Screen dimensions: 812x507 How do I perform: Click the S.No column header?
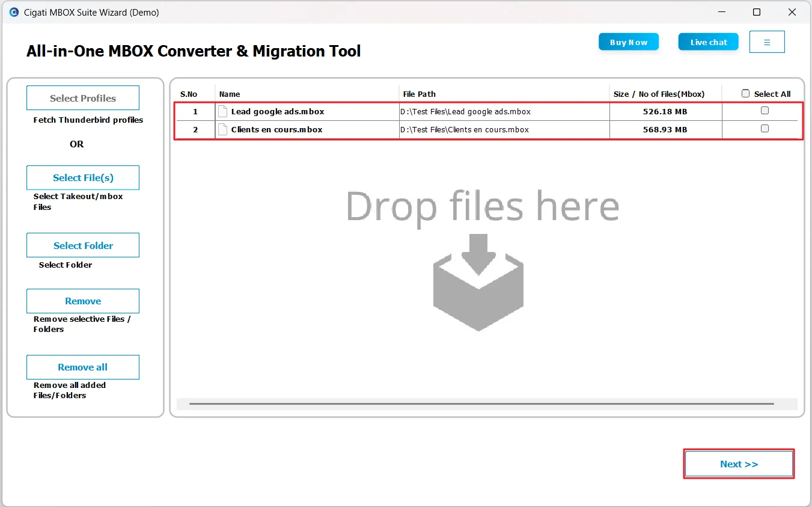coord(189,94)
